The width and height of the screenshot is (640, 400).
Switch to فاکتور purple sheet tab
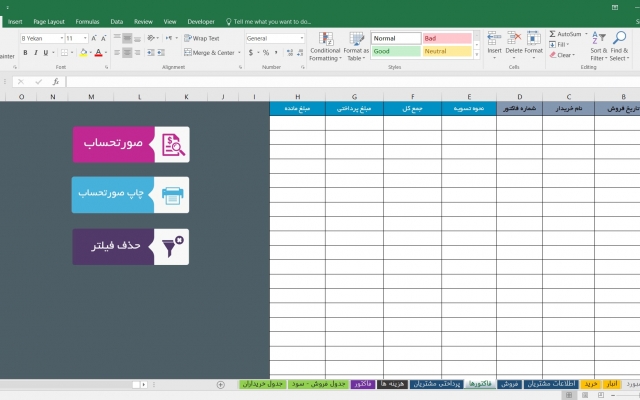click(362, 384)
